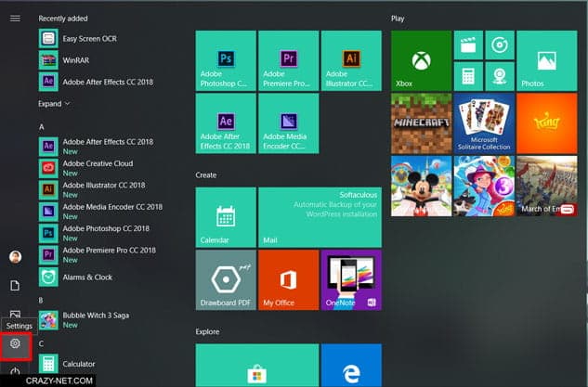
Task: Open the Mail live tile
Action: pyautogui.click(x=320, y=217)
